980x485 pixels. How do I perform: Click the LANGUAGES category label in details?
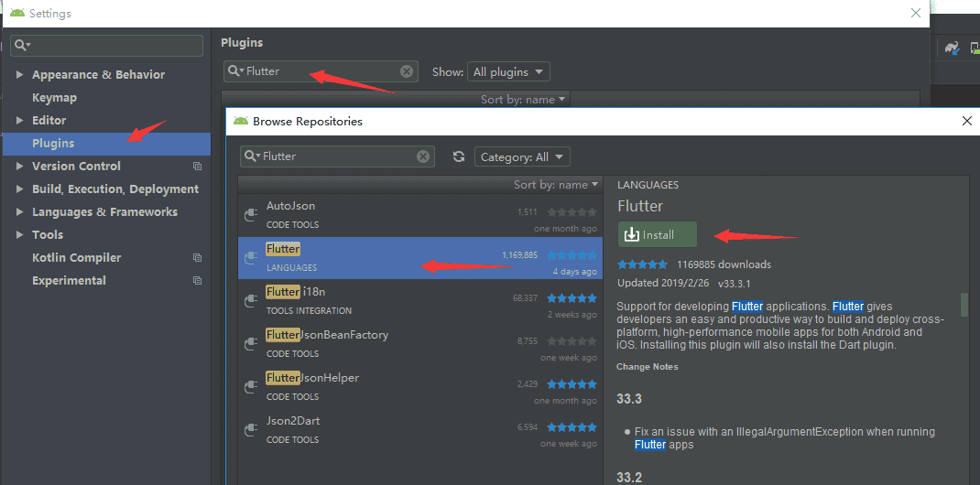click(x=648, y=185)
